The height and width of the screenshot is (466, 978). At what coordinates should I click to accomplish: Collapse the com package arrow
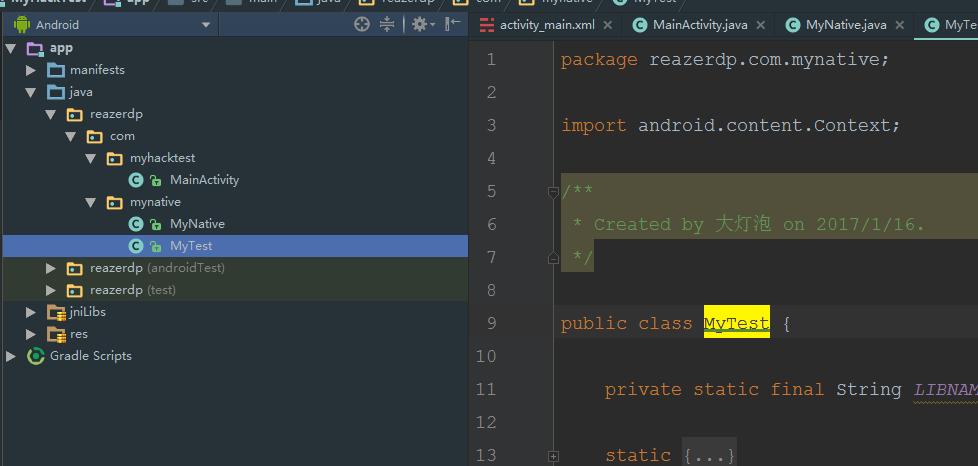tap(70, 137)
